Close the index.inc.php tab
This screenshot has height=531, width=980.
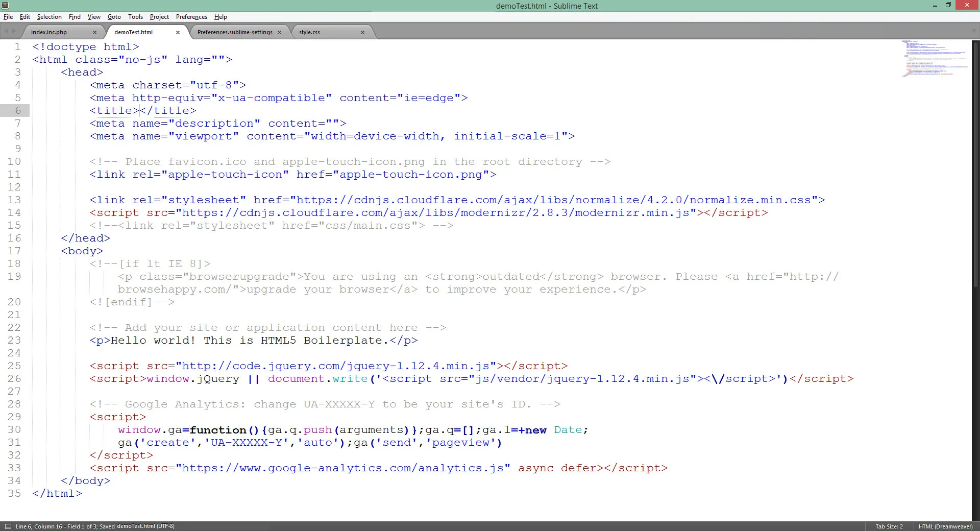94,32
